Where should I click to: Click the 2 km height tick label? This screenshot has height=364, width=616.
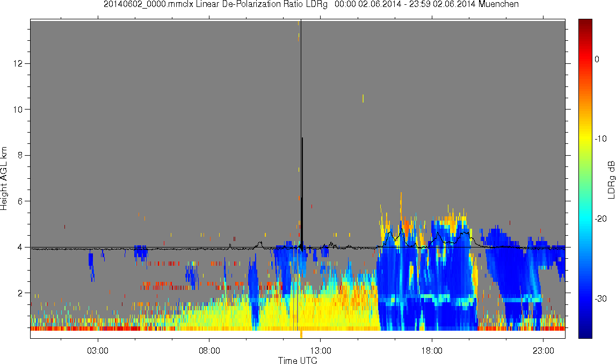pyautogui.click(x=20, y=293)
